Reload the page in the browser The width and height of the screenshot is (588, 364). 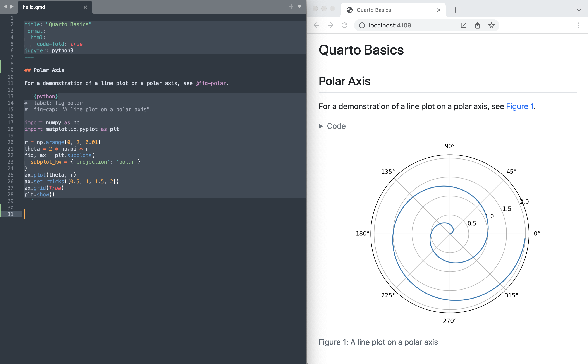344,25
